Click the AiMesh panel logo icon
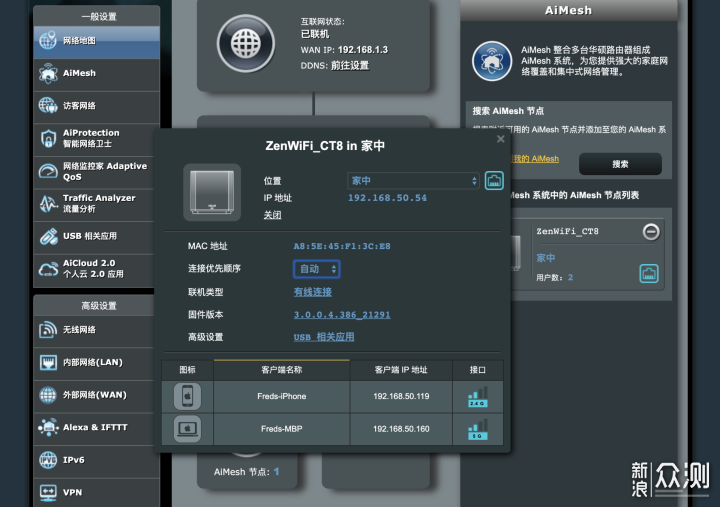 [x=492, y=61]
